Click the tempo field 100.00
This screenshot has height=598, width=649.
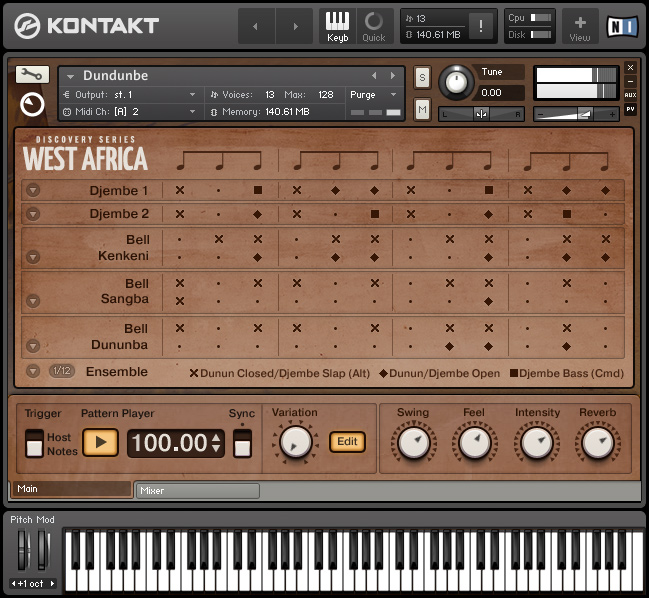coord(169,443)
